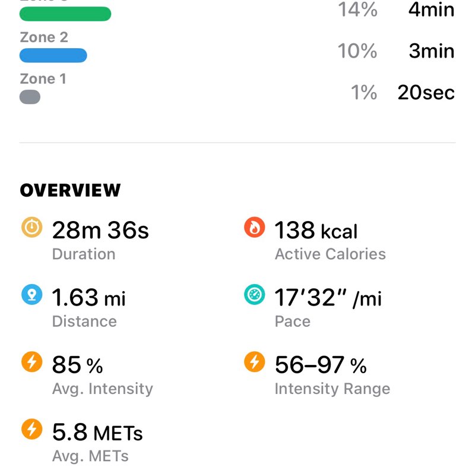Screen dimensions: 475x476
Task: Tap the 85 % intensity value
Action: [77, 365]
